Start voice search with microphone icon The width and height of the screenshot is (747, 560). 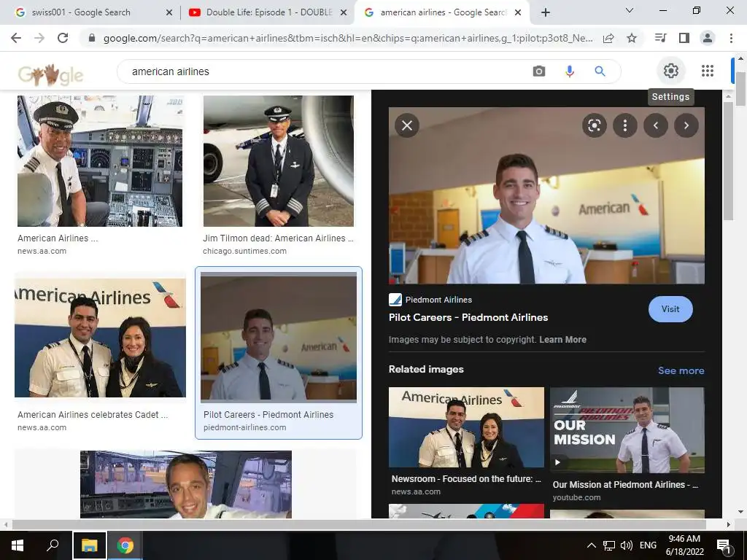[x=569, y=71]
